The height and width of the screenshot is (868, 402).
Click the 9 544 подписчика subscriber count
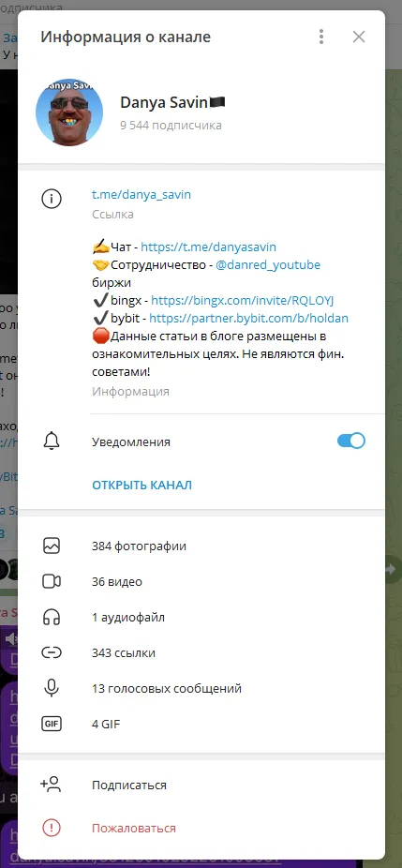[171, 125]
